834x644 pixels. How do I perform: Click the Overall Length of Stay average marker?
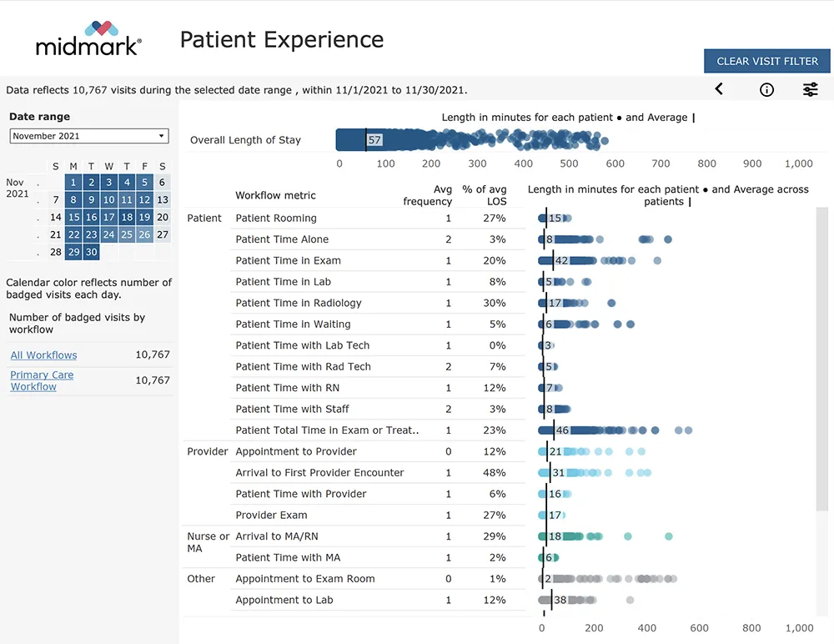tap(367, 140)
